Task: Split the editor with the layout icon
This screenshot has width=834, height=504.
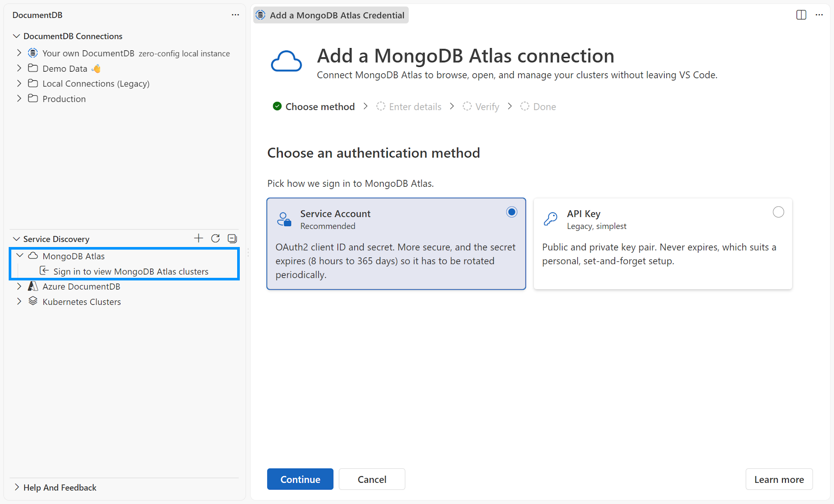Action: pos(801,15)
